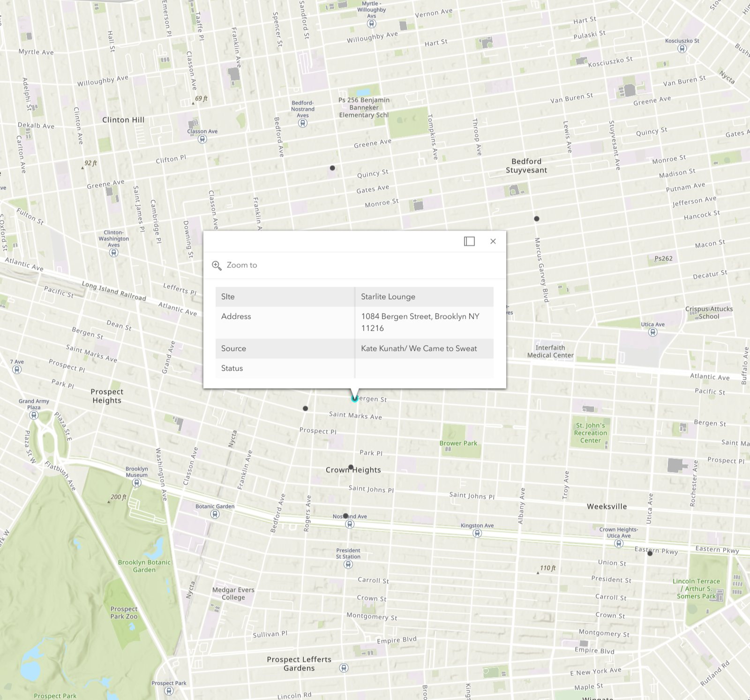Image resolution: width=750 pixels, height=700 pixels.
Task: Click the "Crispus Attucks School" label
Action: pos(709,313)
